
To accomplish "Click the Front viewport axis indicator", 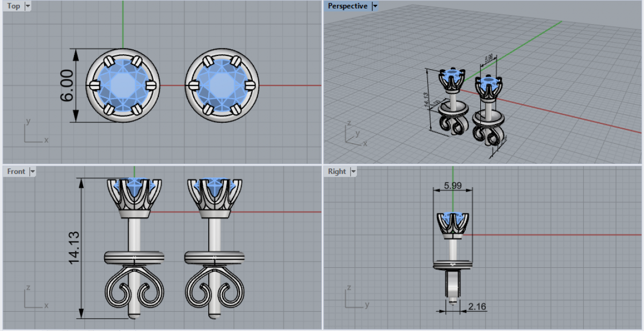I will [x=35, y=298].
